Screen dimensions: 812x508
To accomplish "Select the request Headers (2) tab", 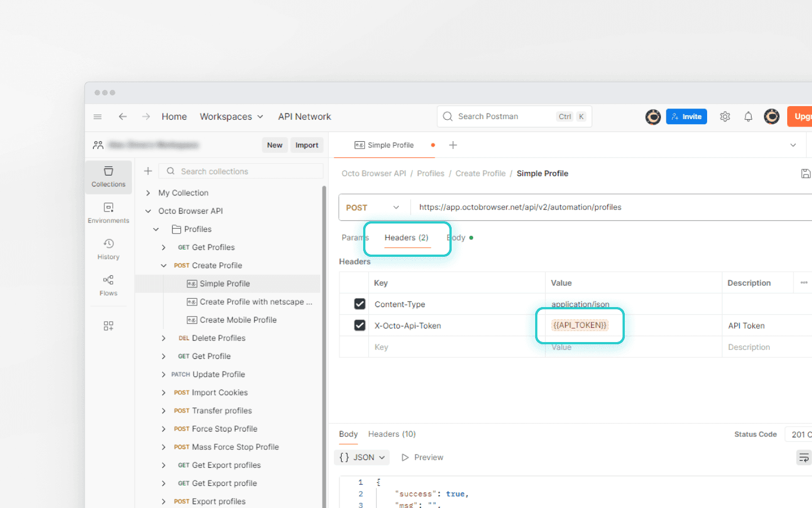I will click(407, 238).
